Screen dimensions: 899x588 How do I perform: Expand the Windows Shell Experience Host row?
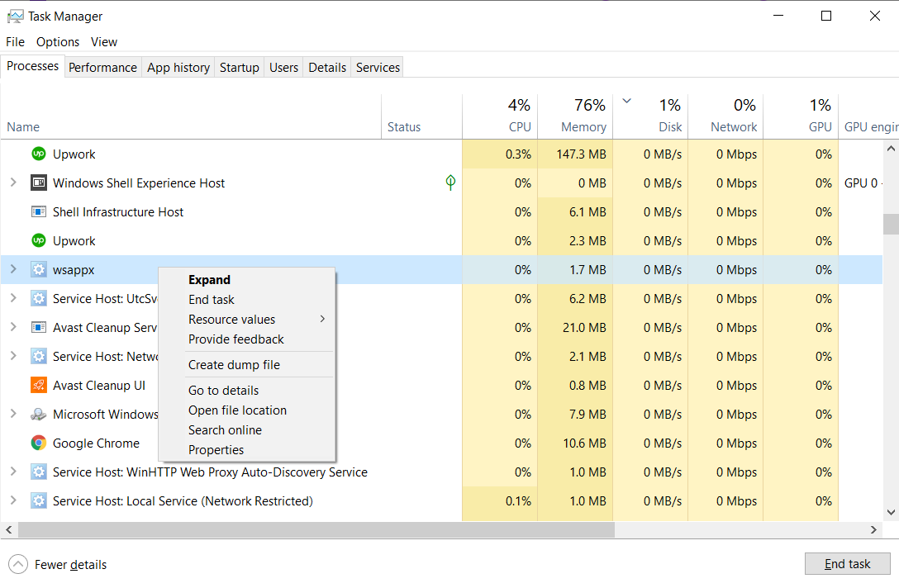click(13, 183)
